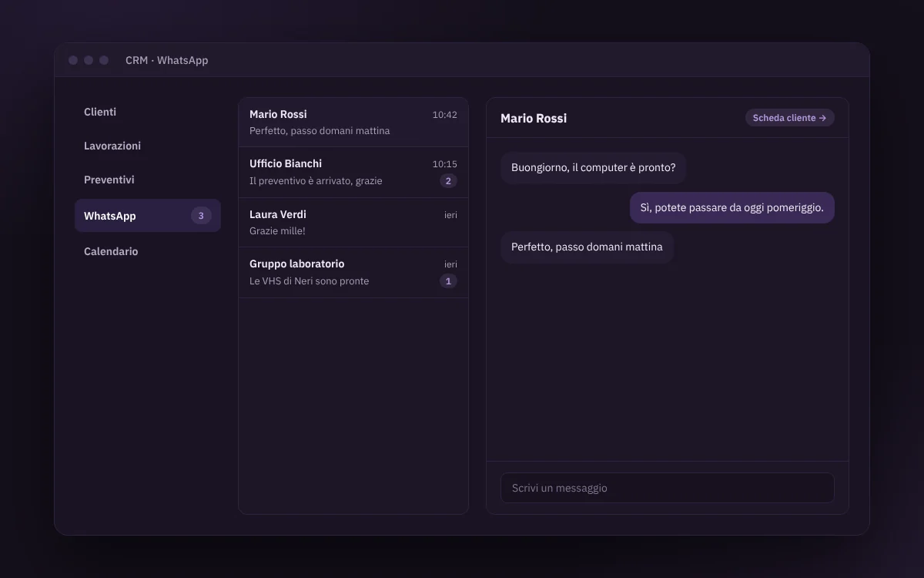The image size is (924, 578).
Task: Click the 'ieri' timestamp on Laura Verdi
Action: click(450, 215)
